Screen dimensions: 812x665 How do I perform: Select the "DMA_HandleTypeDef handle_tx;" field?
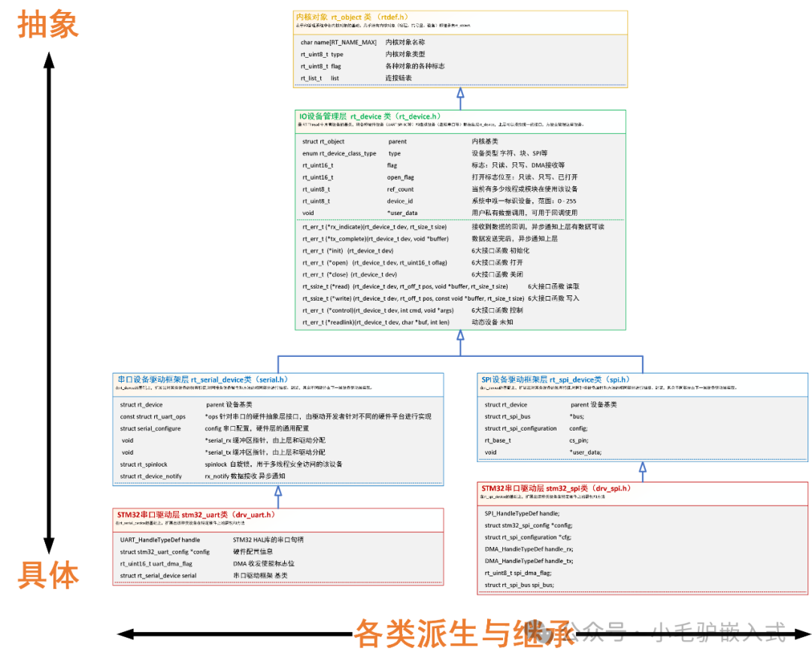pos(529,561)
